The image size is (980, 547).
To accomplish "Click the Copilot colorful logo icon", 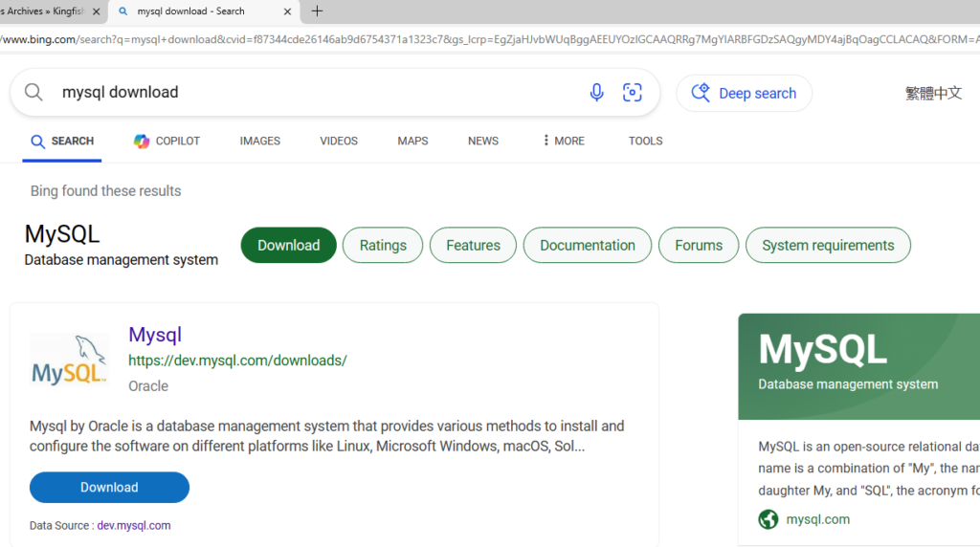I will coord(142,142).
